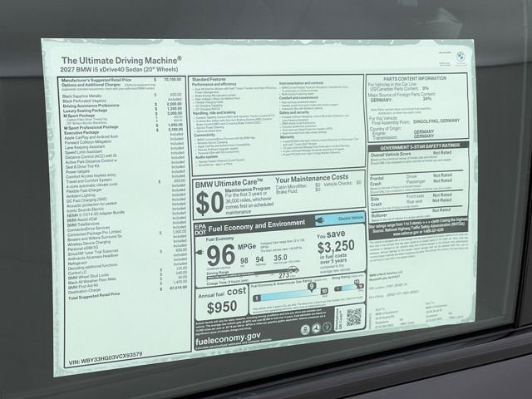This screenshot has width=532, height=399.
Task: Click the BMW roundel logo
Action: (461, 56)
